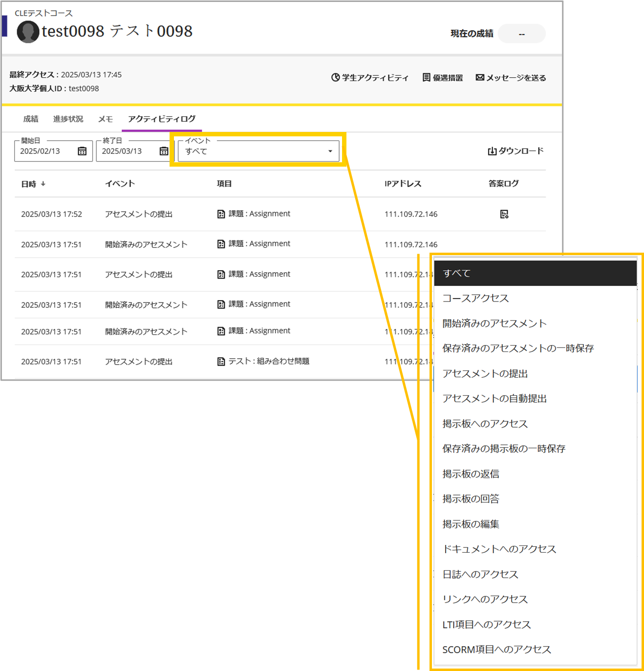Switch to the 成績 tab

coord(31,119)
